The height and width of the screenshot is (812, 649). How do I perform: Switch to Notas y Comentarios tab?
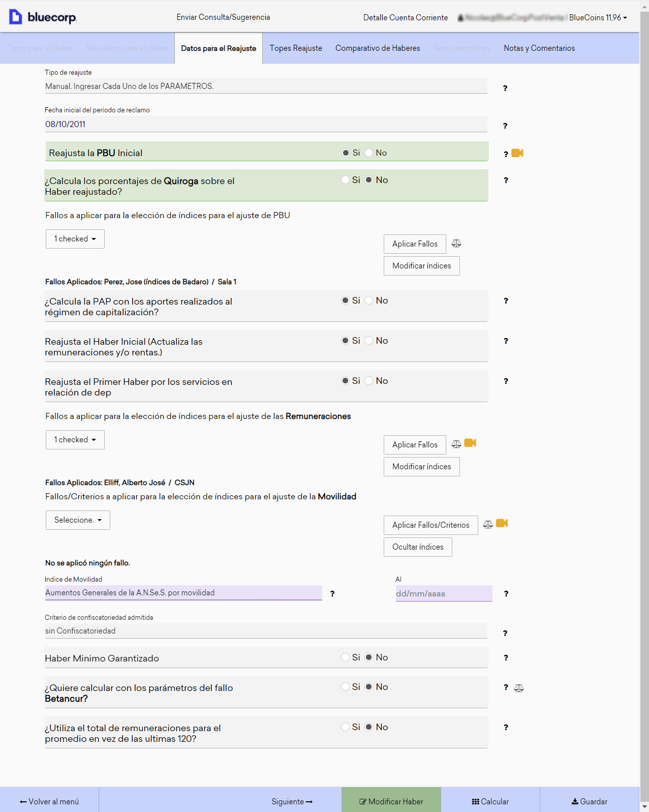[x=539, y=48]
